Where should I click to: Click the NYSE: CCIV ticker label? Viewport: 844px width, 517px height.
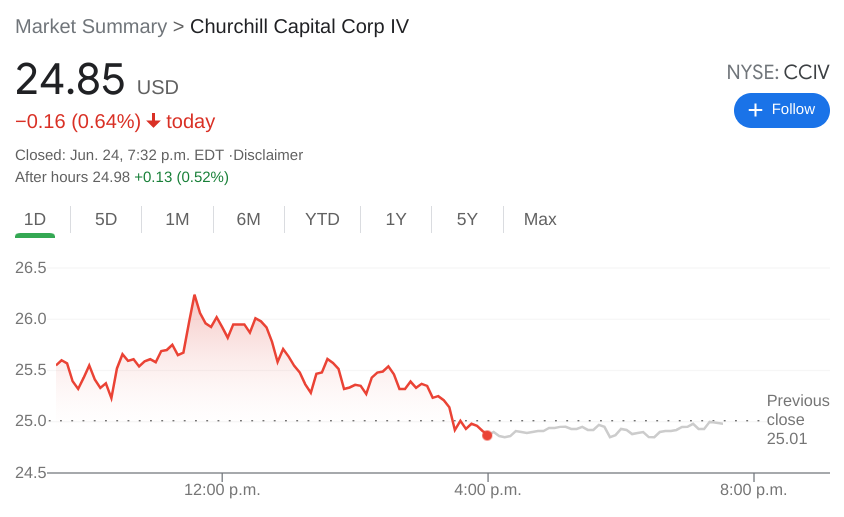click(777, 72)
